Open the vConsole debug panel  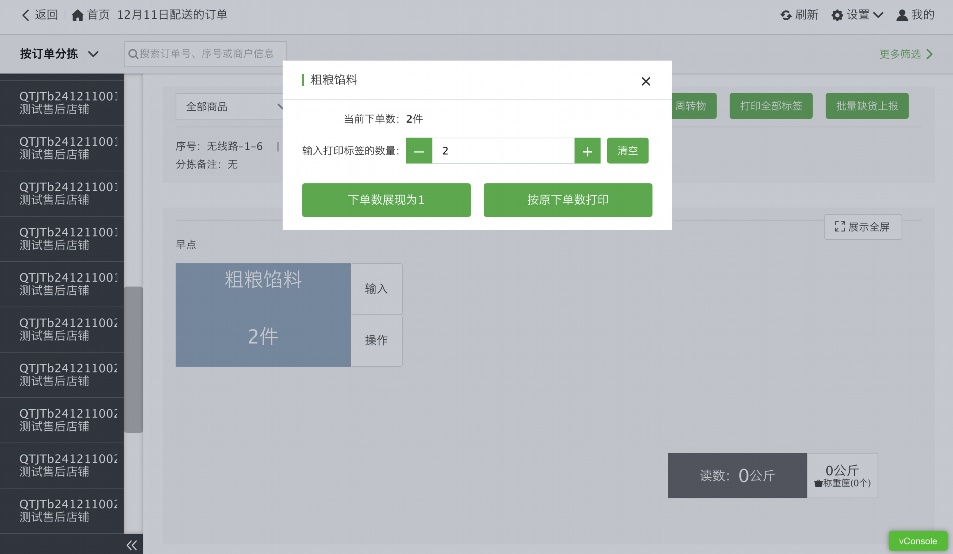918,541
